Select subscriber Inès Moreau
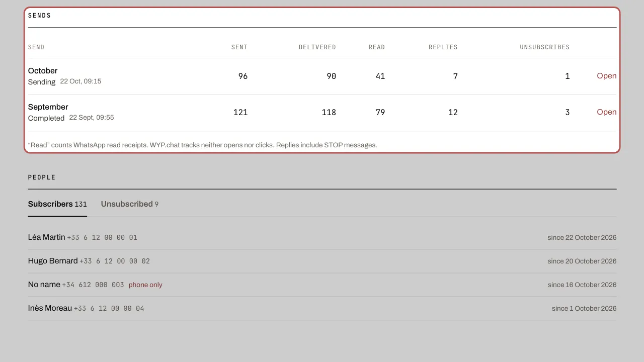Screen dimensions: 644x362 point(322,308)
